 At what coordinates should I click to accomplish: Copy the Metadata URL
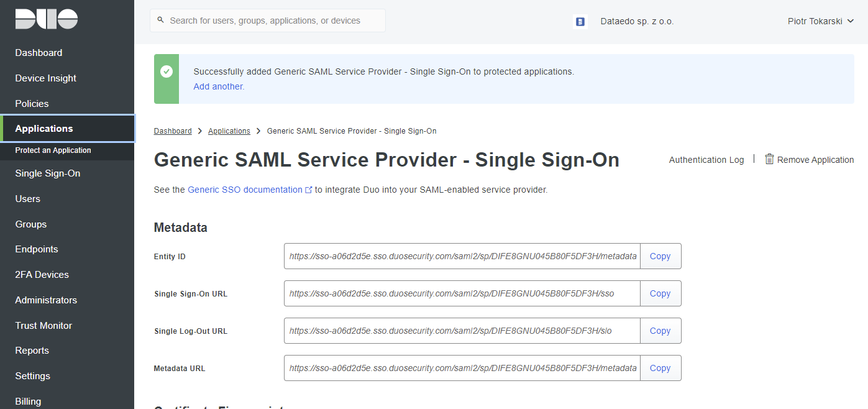pyautogui.click(x=660, y=368)
